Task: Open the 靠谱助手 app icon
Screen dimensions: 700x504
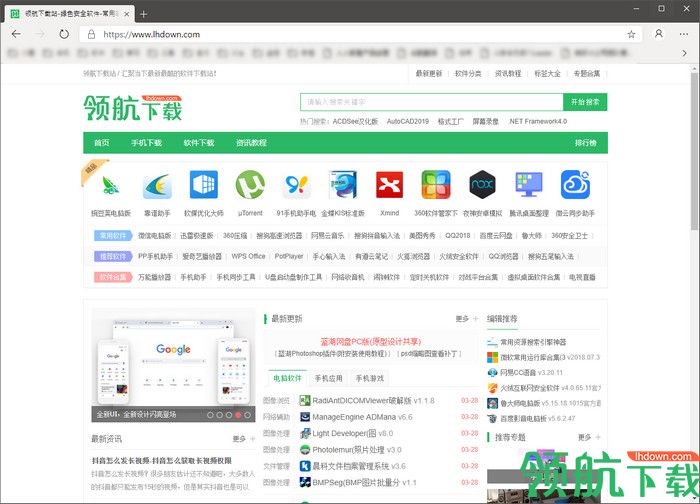Action: pos(157,184)
